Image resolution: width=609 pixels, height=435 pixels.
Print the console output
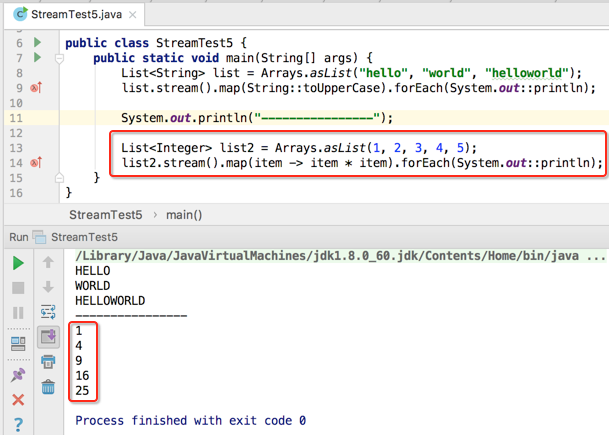click(48, 362)
